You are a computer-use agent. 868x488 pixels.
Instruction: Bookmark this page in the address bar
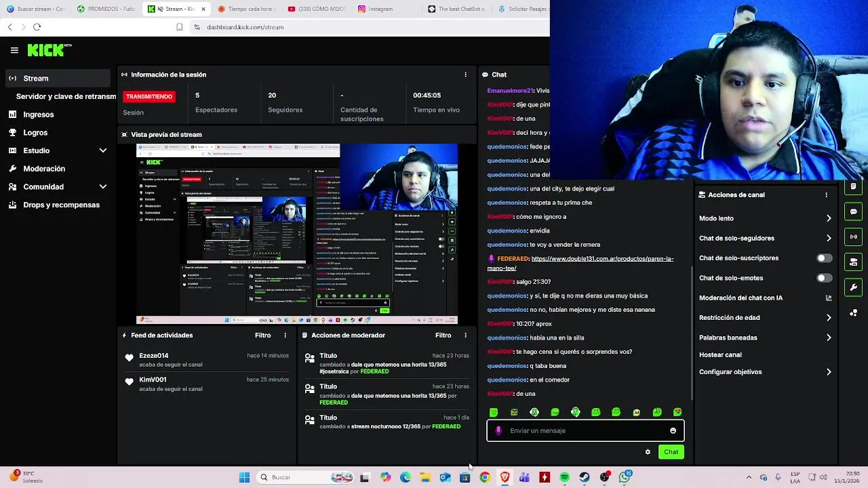(x=180, y=27)
